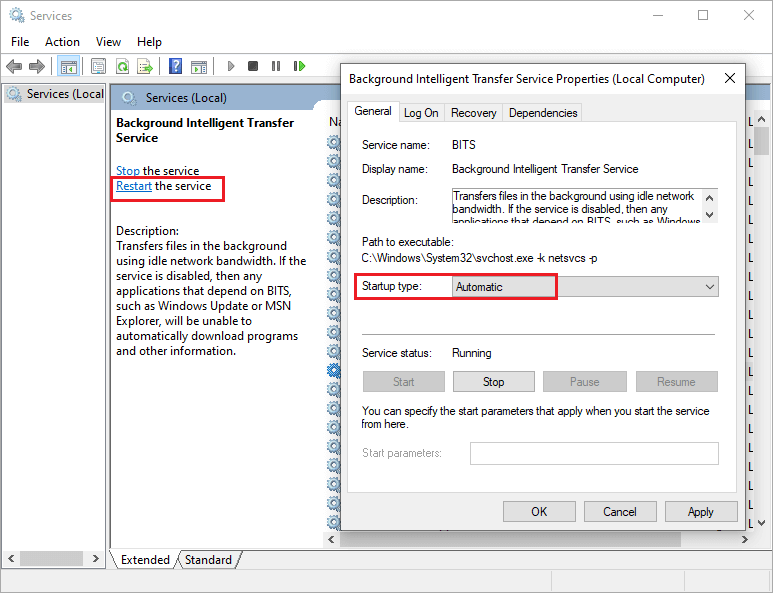The image size is (773, 593).
Task: Click services list vertical scrollbar down arrow
Action: point(761,523)
